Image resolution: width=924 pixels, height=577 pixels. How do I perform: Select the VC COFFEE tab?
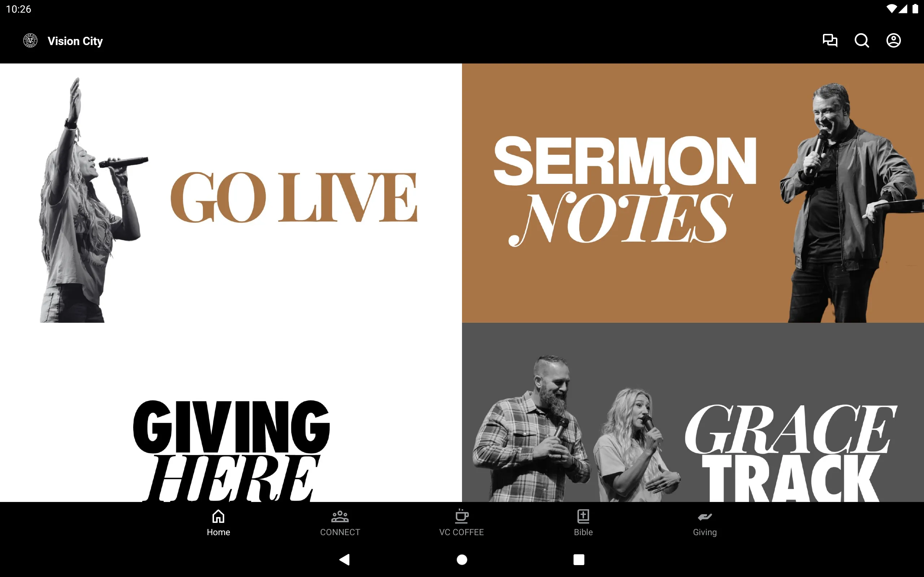(462, 522)
